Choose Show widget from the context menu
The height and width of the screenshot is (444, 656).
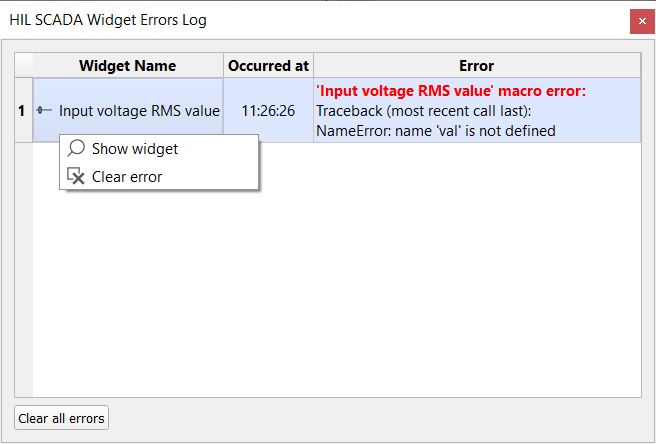(x=134, y=148)
